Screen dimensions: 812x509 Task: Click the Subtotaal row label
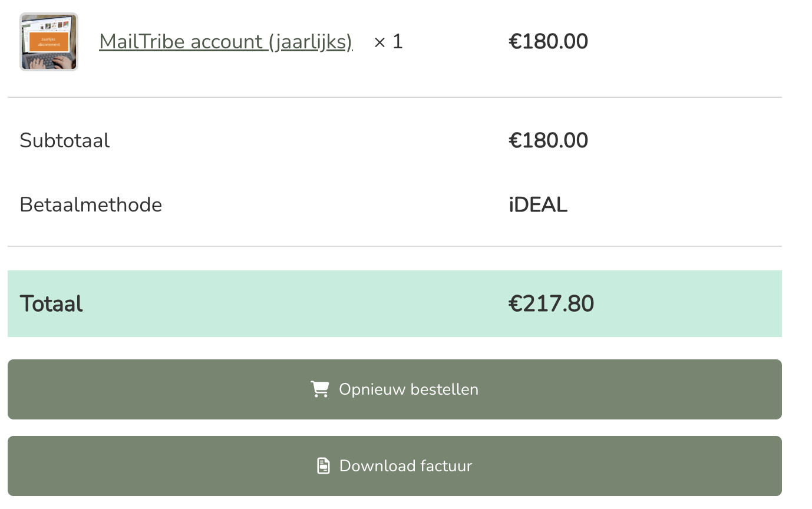coord(65,140)
